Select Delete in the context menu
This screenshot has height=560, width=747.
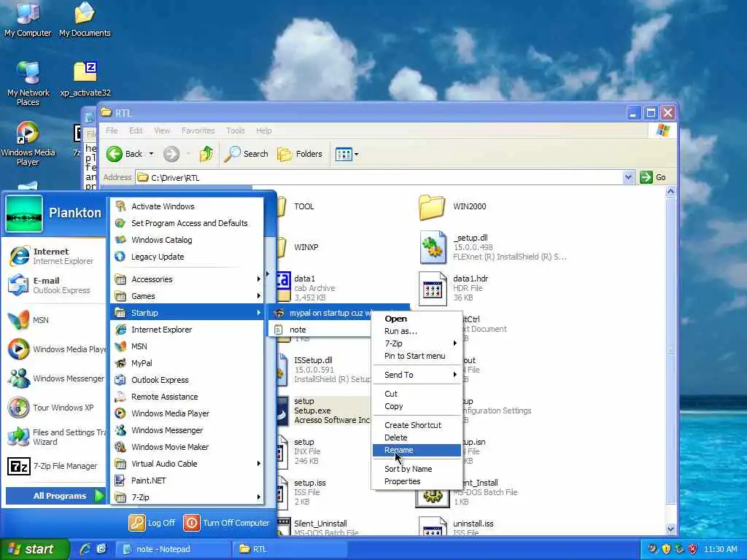pyautogui.click(x=417, y=437)
